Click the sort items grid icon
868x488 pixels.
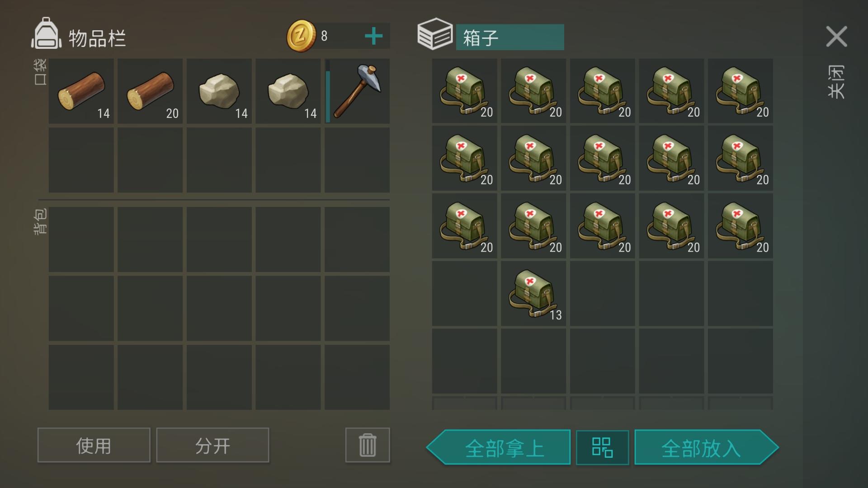[x=602, y=448]
